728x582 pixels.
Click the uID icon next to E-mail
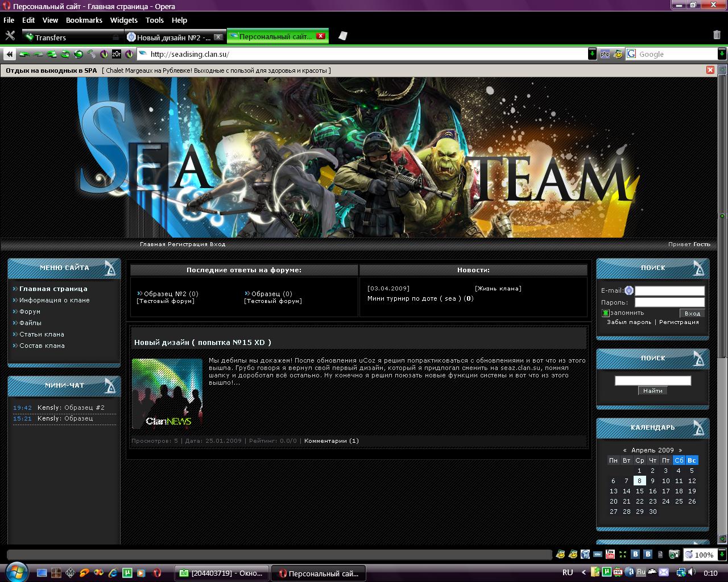[x=628, y=290]
